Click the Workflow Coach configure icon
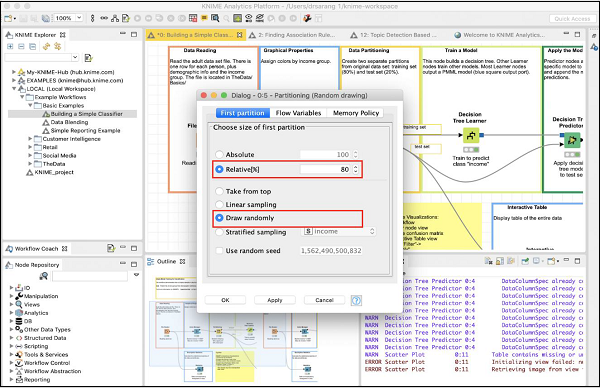The image size is (600, 388). coord(111,248)
